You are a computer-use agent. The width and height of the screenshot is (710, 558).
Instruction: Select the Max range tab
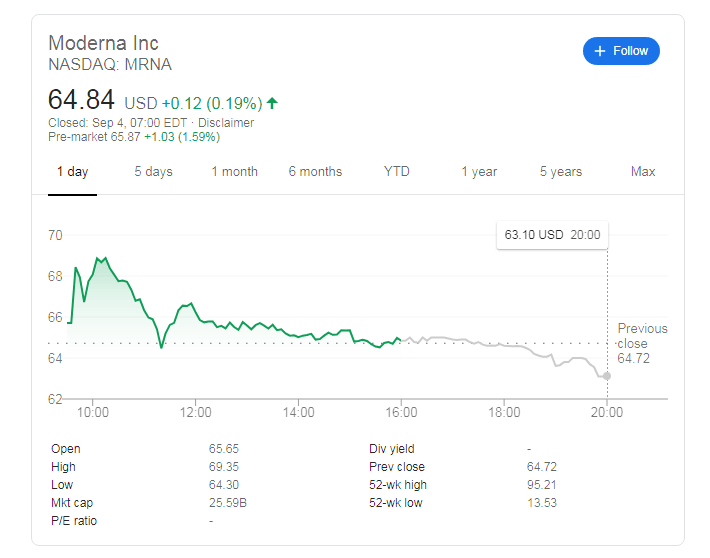click(643, 172)
